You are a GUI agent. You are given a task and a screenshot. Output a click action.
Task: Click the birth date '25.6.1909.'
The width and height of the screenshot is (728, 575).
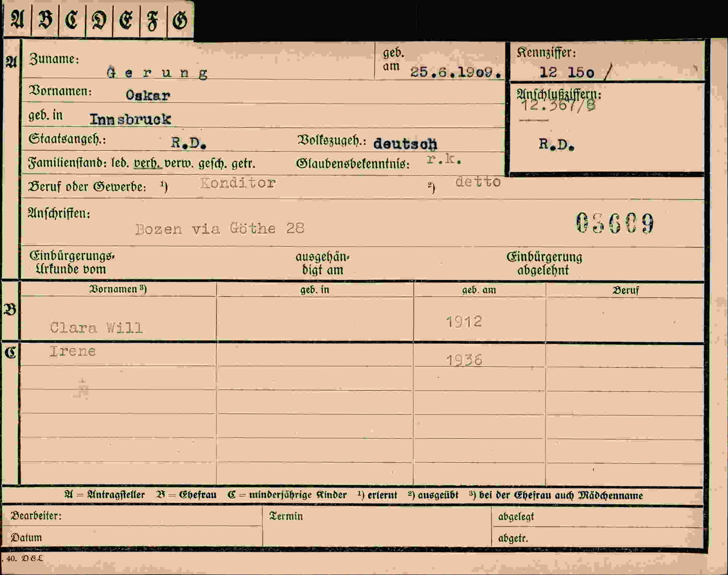456,72
